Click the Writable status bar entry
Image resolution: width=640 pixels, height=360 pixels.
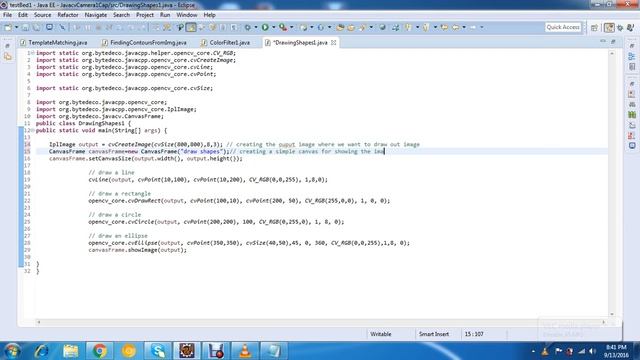[380, 334]
